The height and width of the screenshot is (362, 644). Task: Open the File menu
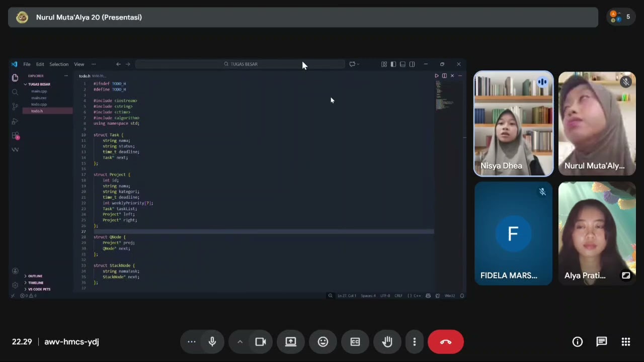click(x=27, y=64)
